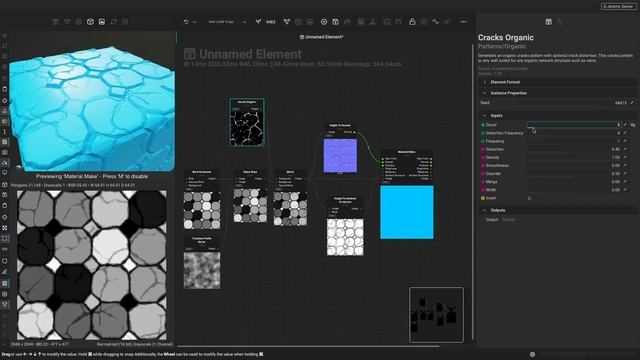The image size is (640, 360).
Task: Click the refresh-style icon in viewport toolbar
Action: (113, 22)
